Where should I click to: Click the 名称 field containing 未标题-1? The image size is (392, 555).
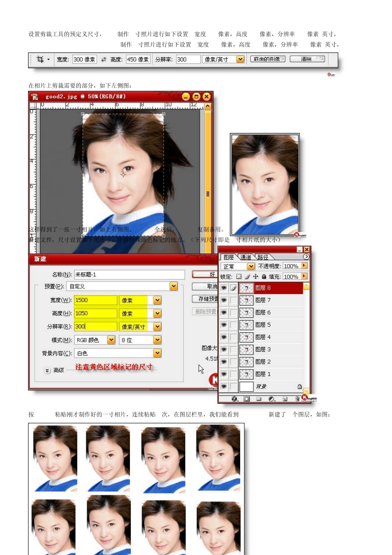[129, 275]
